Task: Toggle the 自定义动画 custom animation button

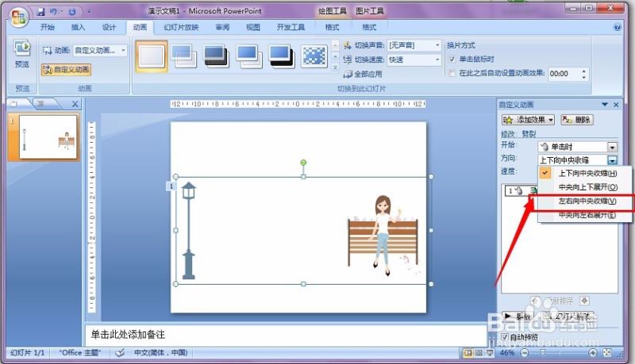Action: [x=66, y=70]
